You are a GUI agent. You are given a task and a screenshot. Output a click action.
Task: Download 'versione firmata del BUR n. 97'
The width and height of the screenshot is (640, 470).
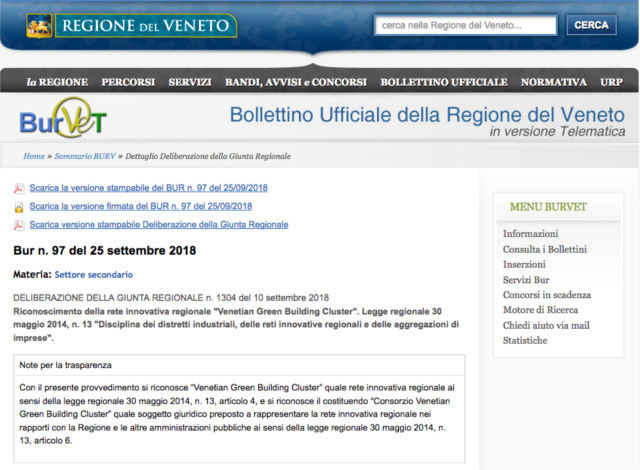click(x=140, y=206)
